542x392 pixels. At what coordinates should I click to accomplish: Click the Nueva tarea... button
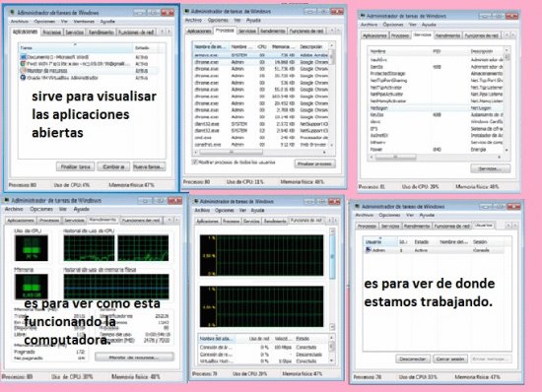click(x=149, y=166)
